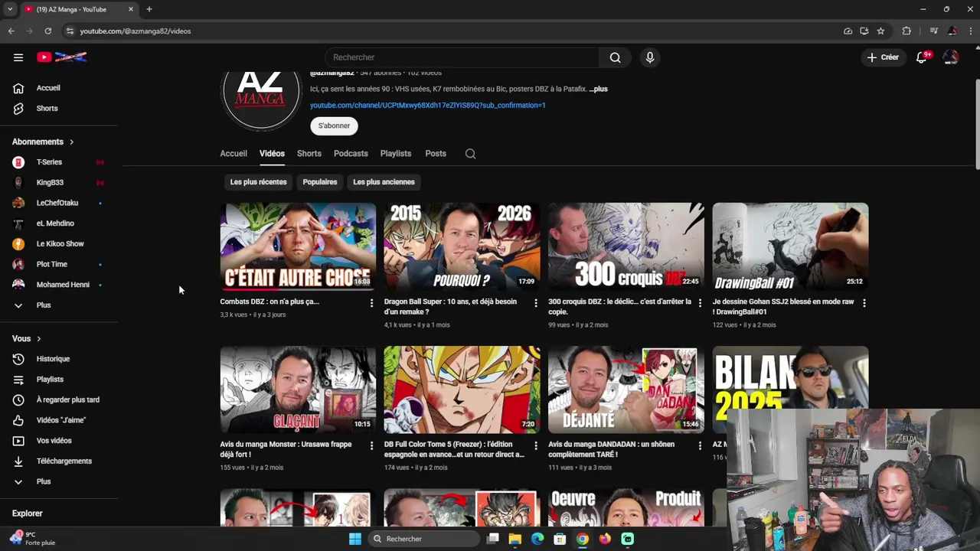Open the Playlists channel tab

tap(396, 154)
